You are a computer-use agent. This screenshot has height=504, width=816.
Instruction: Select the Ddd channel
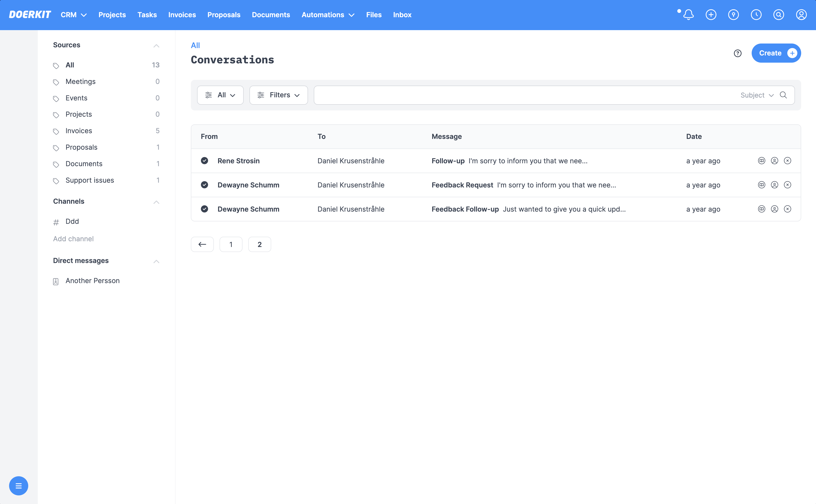coord(72,221)
